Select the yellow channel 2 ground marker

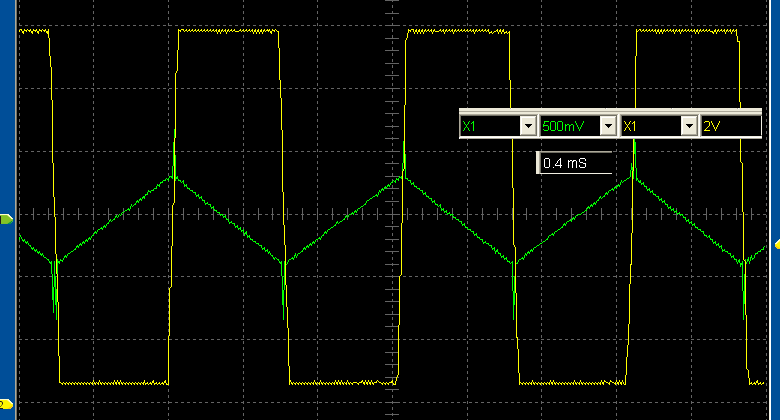point(6,404)
